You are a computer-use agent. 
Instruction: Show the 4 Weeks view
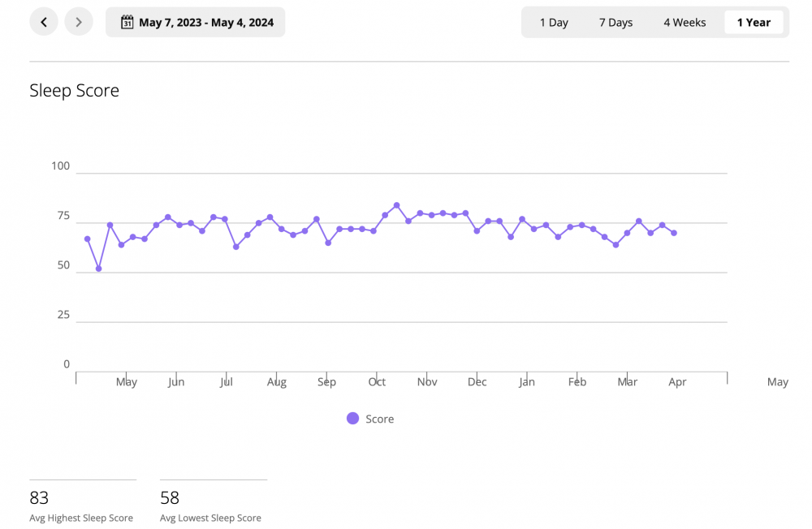pos(685,23)
